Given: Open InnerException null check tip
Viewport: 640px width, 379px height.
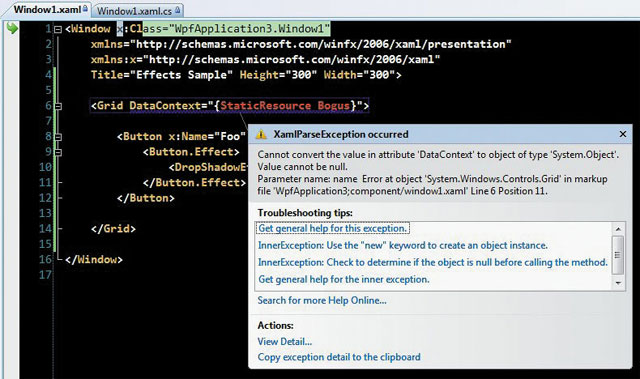Looking at the screenshot, I should [433, 262].
